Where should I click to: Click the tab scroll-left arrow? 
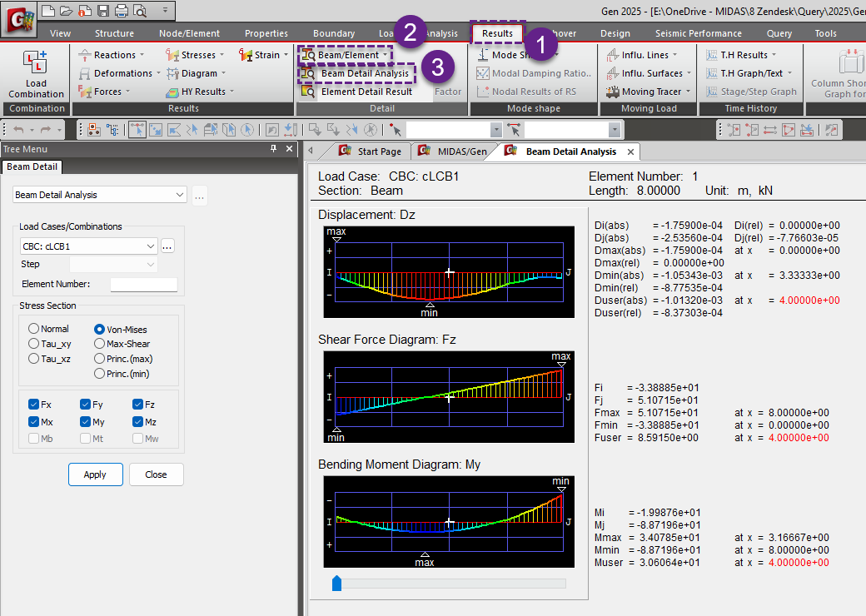pos(311,151)
